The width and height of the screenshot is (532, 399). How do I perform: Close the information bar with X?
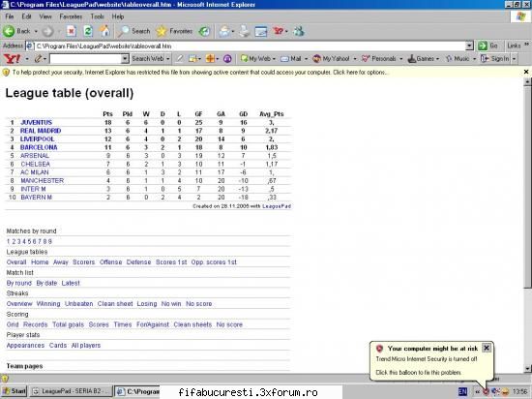[526, 72]
